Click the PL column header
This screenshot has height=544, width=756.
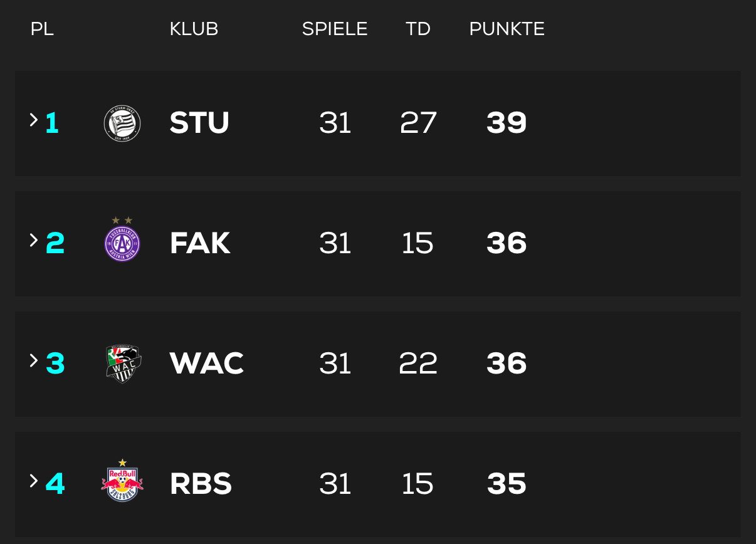pyautogui.click(x=42, y=29)
